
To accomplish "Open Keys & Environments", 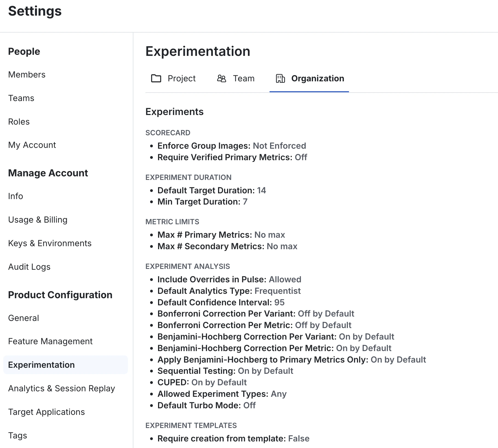I will click(50, 243).
